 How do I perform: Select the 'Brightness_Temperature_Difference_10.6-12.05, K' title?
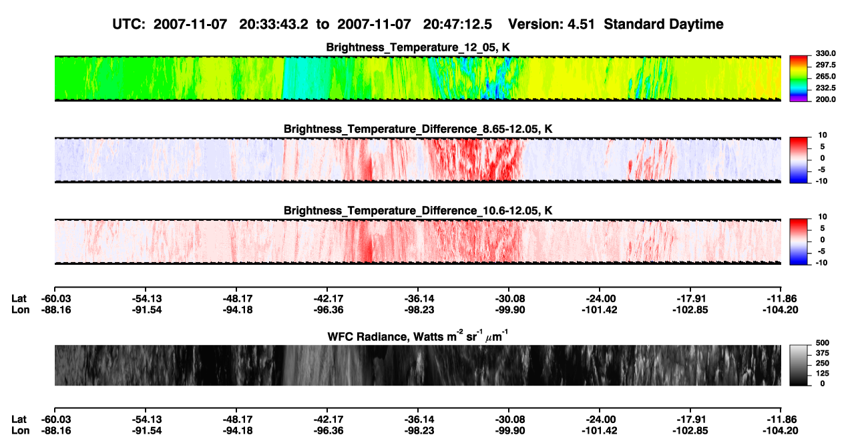418,211
